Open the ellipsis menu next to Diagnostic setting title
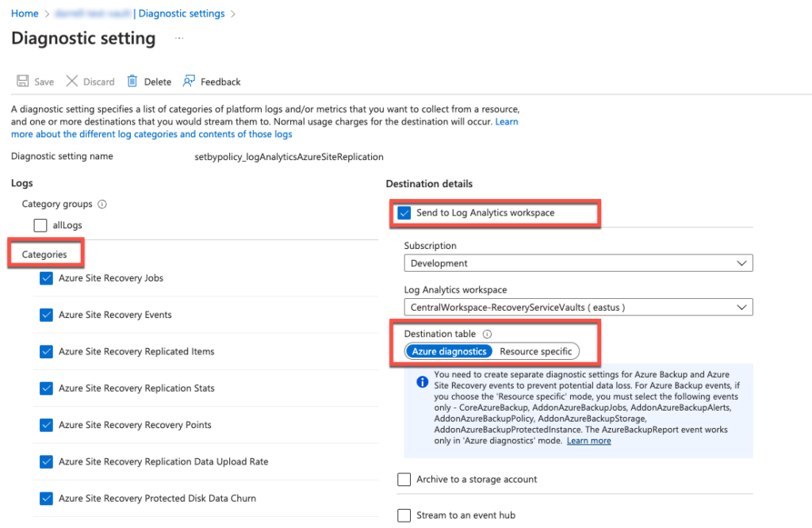812x528 pixels. coord(179,38)
